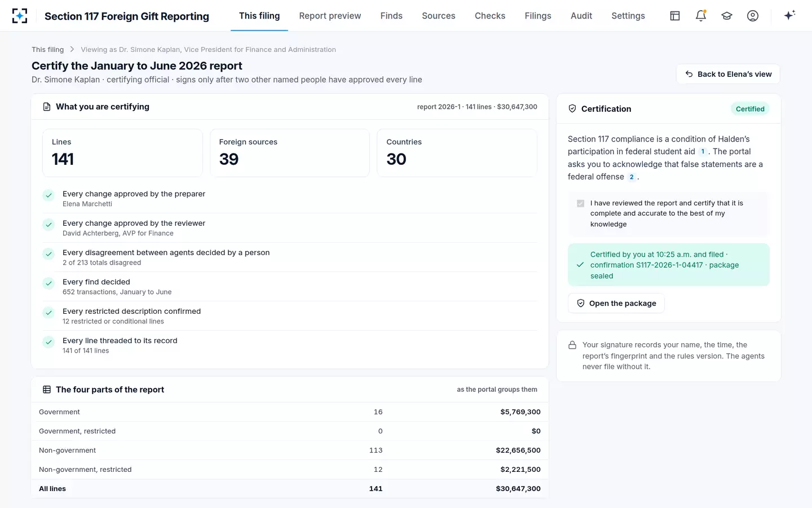This screenshot has height=508, width=812.
Task: Open the Checks tab
Action: pos(490,16)
